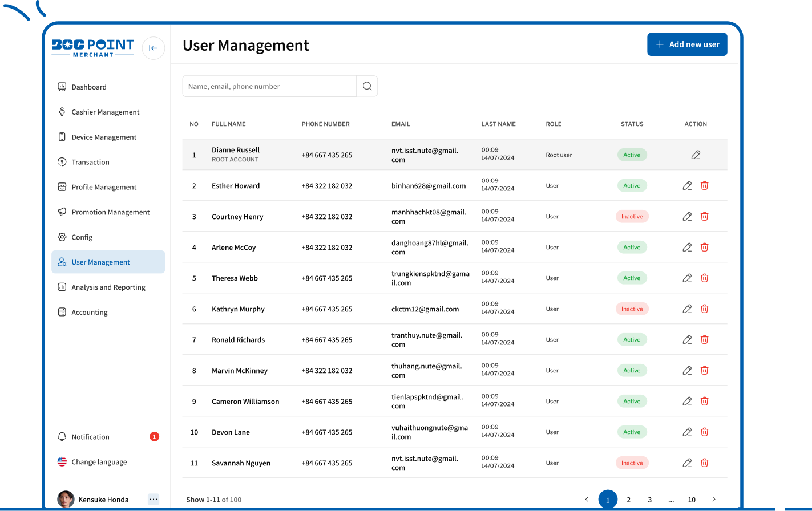Viewport: 812px width, 511px height.
Task: Navigate to Analysis and Reporting
Action: (x=108, y=287)
